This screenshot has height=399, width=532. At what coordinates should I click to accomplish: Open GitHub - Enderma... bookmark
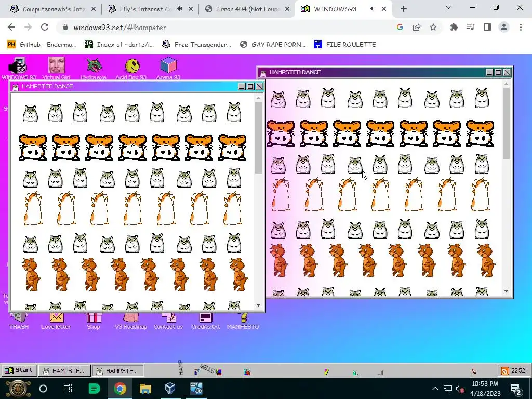click(41, 45)
